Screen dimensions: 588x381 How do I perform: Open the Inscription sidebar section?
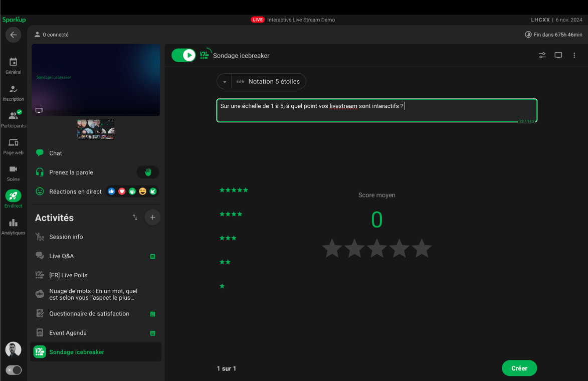click(14, 93)
